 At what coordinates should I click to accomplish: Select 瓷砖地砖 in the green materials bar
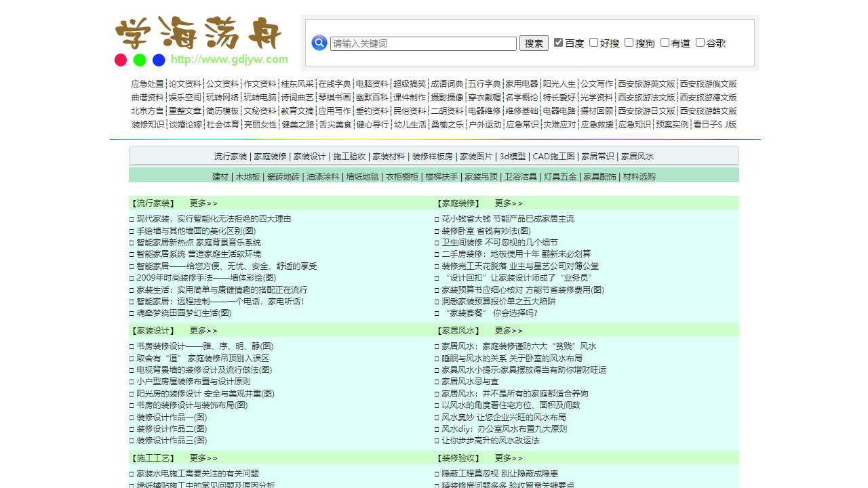tap(283, 177)
